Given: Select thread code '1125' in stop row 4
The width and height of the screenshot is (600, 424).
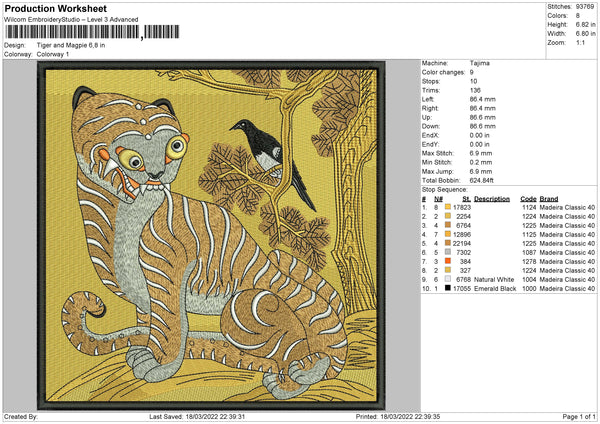Looking at the screenshot, I should tap(529, 234).
